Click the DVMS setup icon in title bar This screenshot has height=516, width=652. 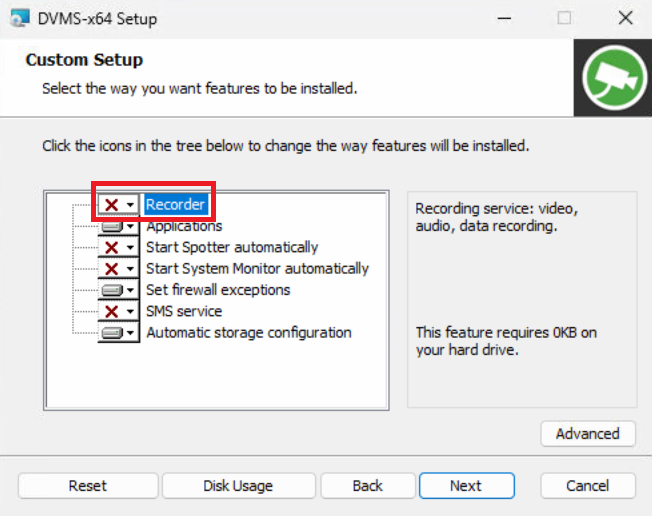[x=20, y=18]
